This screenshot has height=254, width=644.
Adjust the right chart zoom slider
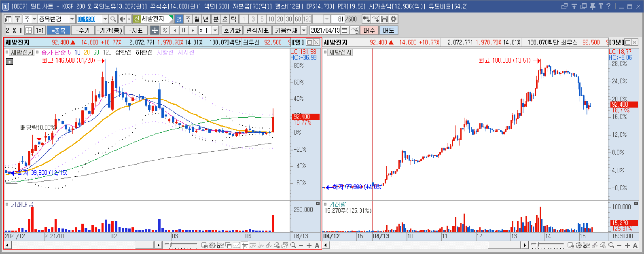click(x=547, y=246)
